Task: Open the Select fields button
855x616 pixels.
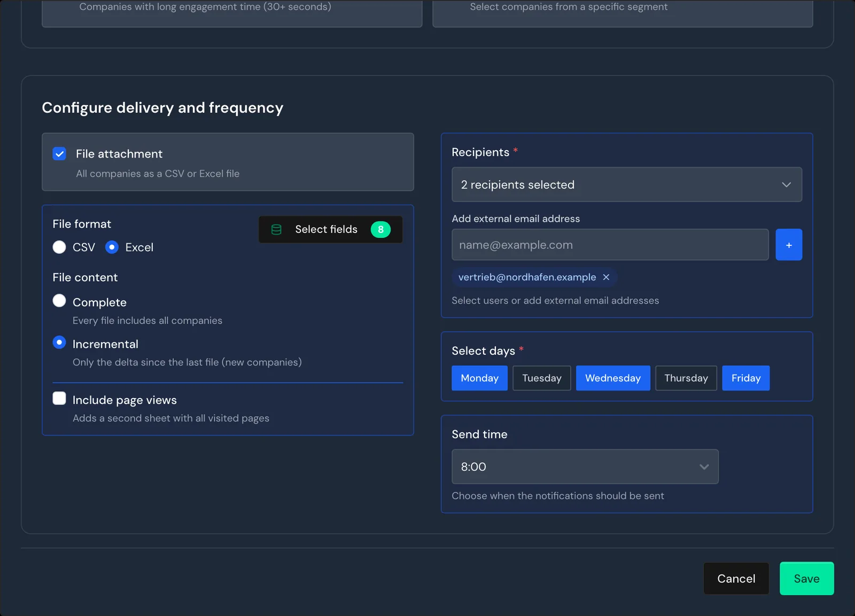Action: (x=331, y=230)
